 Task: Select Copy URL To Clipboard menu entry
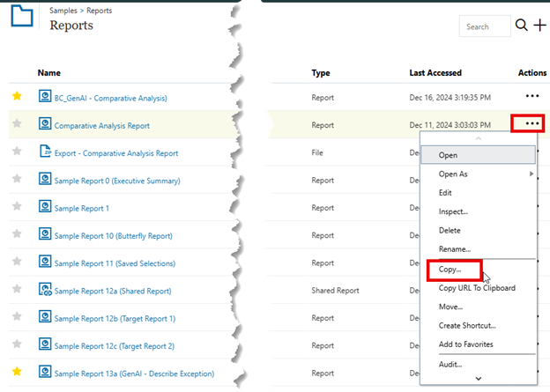coord(477,288)
